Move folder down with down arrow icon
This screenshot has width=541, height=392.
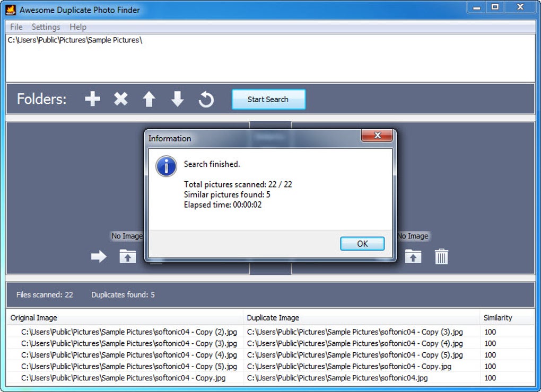177,99
